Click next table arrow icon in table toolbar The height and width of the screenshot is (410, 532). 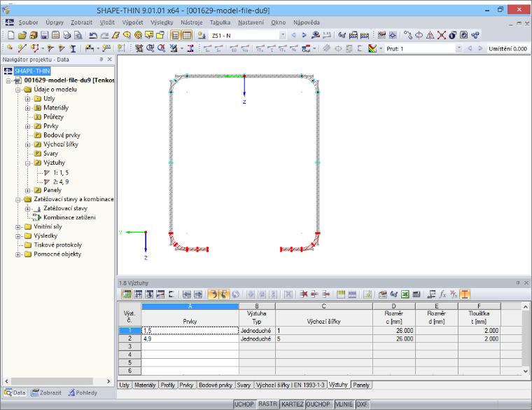[x=198, y=294]
